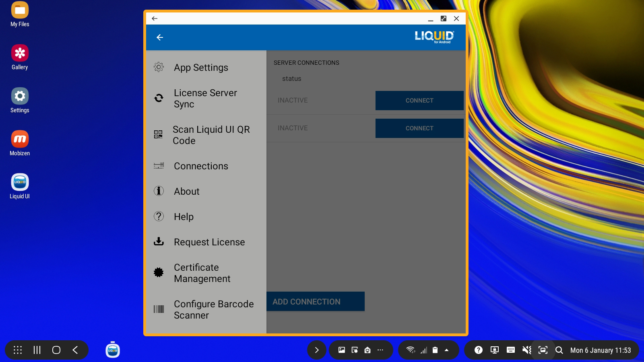Open App Settings from the side menu
Image resolution: width=644 pixels, height=362 pixels.
(x=201, y=68)
